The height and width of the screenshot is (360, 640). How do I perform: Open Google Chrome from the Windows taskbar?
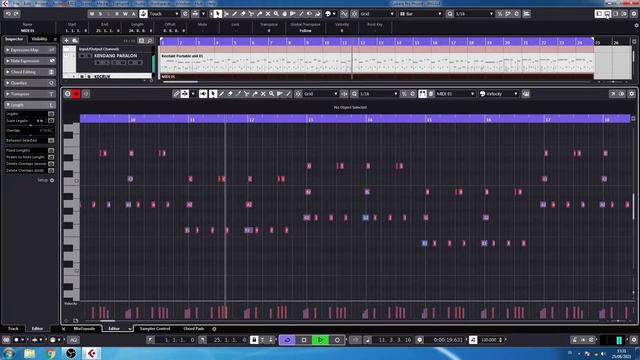coord(51,353)
